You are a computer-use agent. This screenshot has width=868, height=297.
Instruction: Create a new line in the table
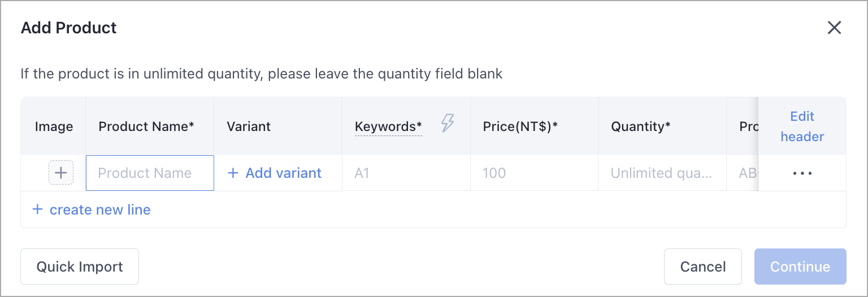click(92, 210)
